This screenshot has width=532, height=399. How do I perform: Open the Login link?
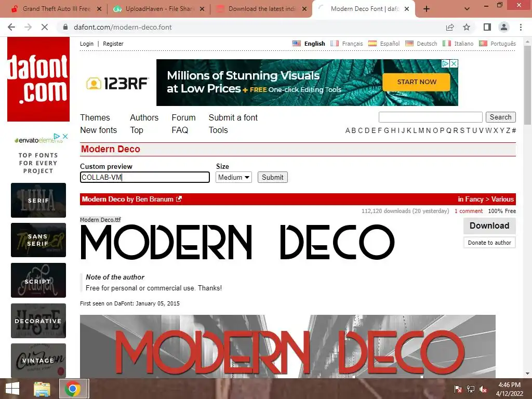point(87,44)
